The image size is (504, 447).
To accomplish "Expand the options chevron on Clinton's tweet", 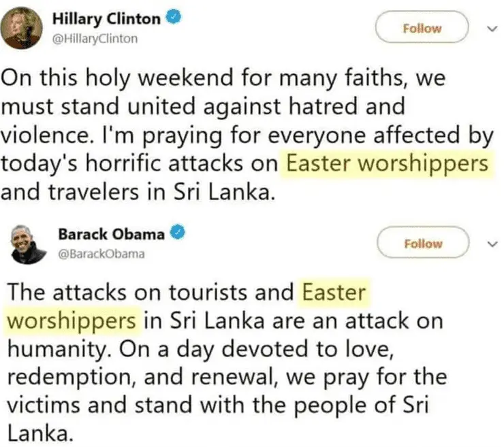I will point(493,29).
